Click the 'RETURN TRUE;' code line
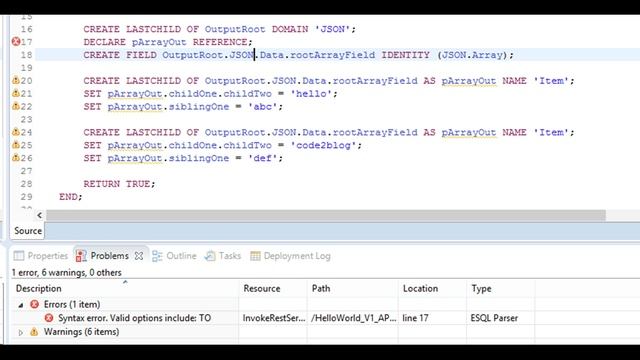 119,184
